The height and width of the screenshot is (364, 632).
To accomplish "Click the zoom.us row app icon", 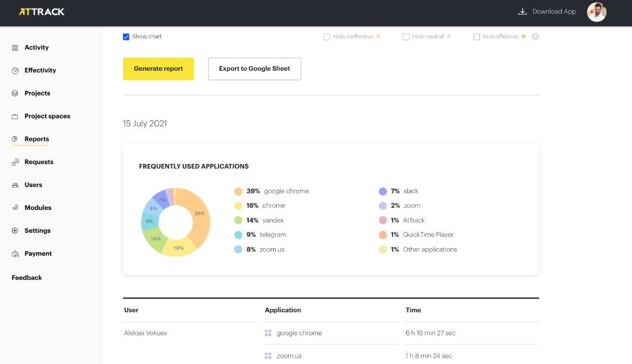I will [268, 356].
